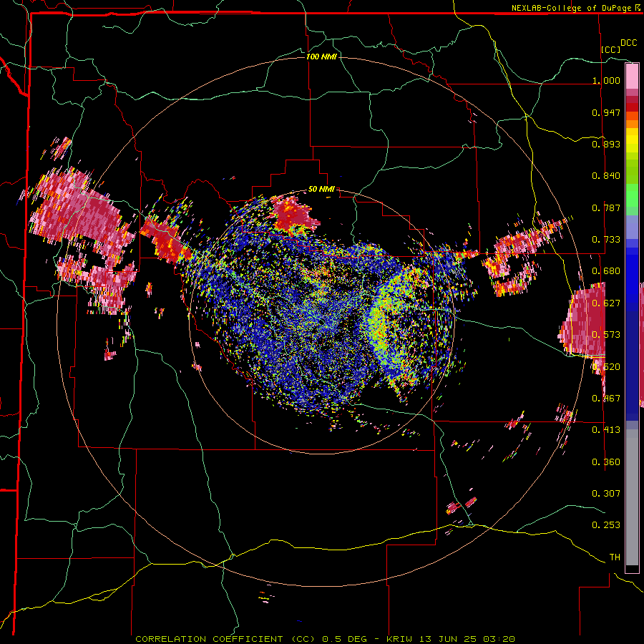Viewport: 644px width, 644px height.
Task: Select the 0.680 value on the scale
Action: [x=606, y=271]
